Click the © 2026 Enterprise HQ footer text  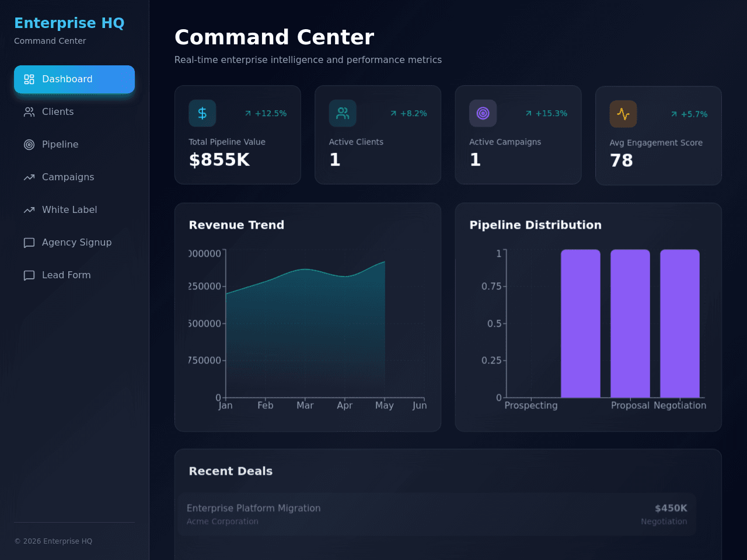tap(53, 541)
